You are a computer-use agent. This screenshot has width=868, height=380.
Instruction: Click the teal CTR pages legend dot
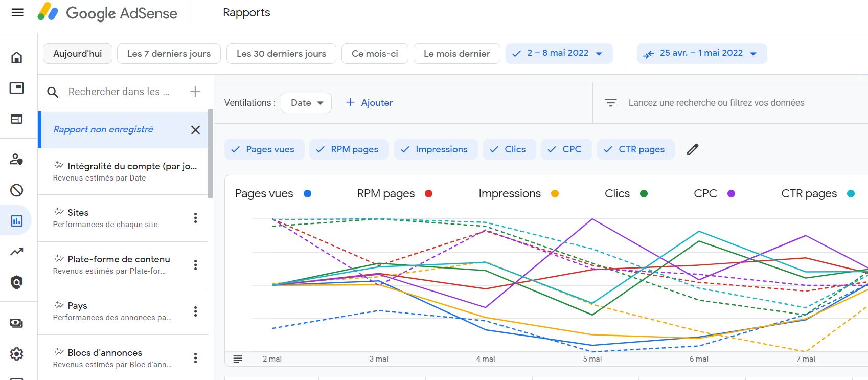(x=851, y=194)
